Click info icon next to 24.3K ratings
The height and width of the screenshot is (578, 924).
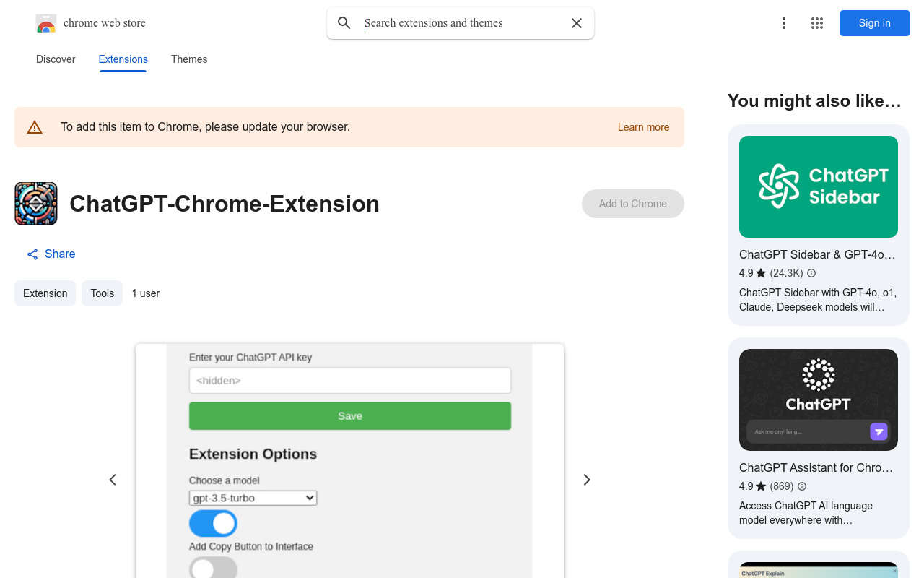click(x=811, y=273)
